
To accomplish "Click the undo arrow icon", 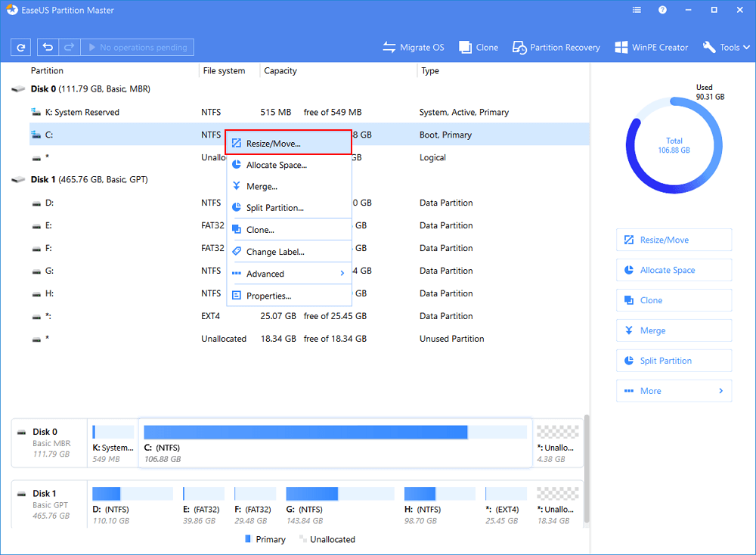I will pos(48,47).
